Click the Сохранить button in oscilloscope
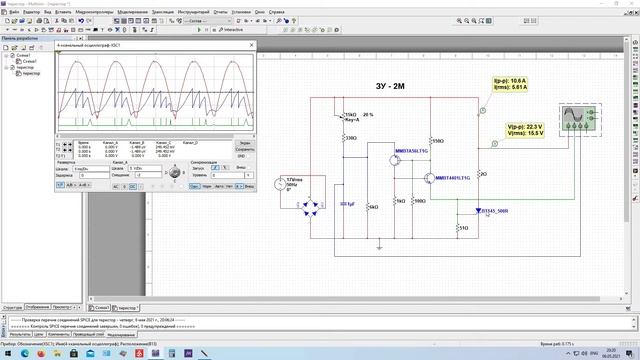 tap(244, 150)
